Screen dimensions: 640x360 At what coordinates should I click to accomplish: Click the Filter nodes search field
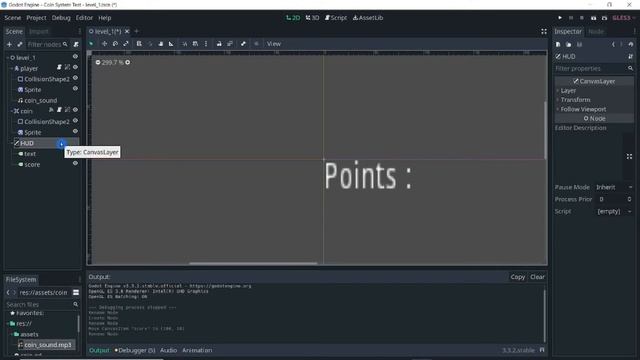[x=47, y=44]
